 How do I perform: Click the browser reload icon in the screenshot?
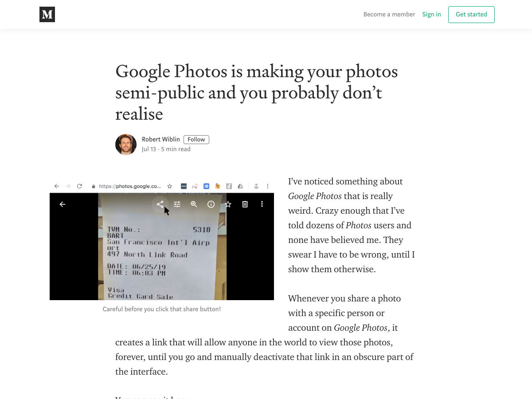(x=79, y=186)
